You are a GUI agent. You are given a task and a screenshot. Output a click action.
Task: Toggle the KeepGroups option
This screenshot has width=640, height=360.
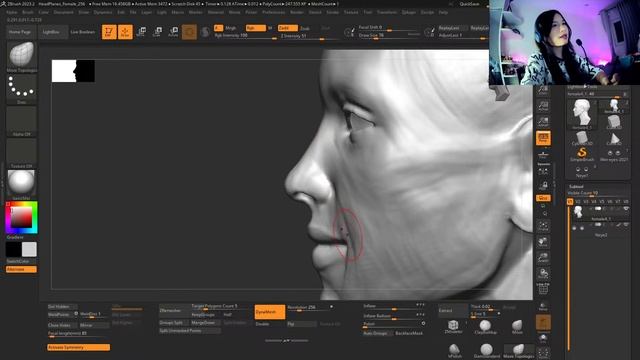[x=203, y=315]
